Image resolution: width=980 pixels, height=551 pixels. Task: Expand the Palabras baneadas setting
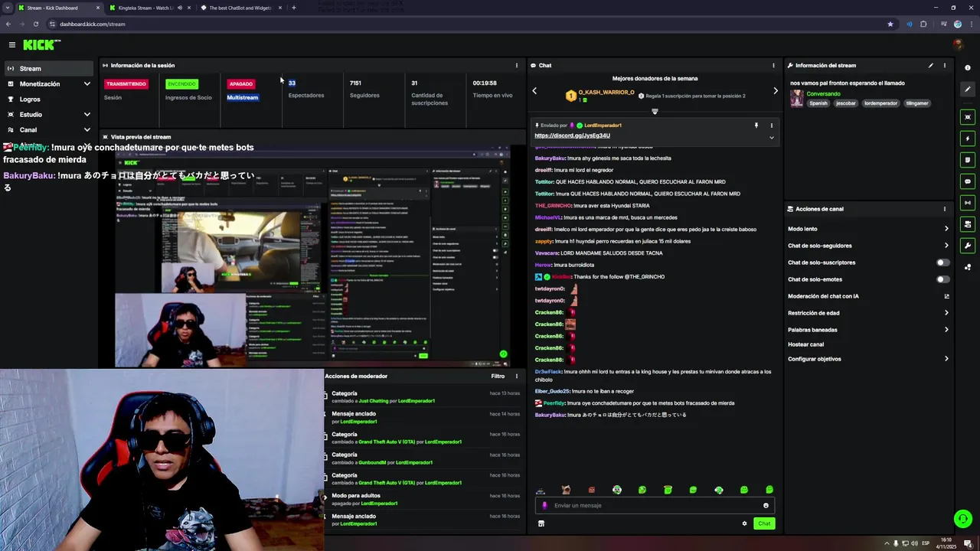pyautogui.click(x=868, y=330)
